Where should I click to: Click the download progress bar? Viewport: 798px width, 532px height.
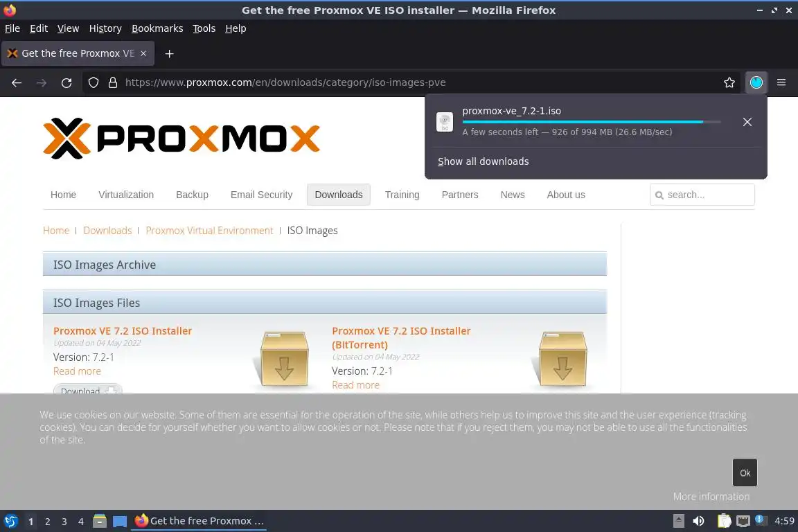pos(592,122)
